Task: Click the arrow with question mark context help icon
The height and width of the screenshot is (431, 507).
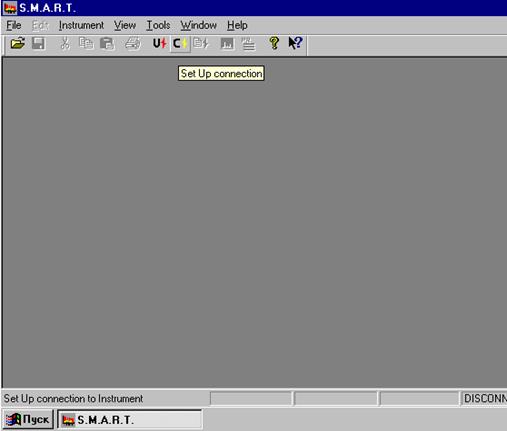Action: pos(295,43)
